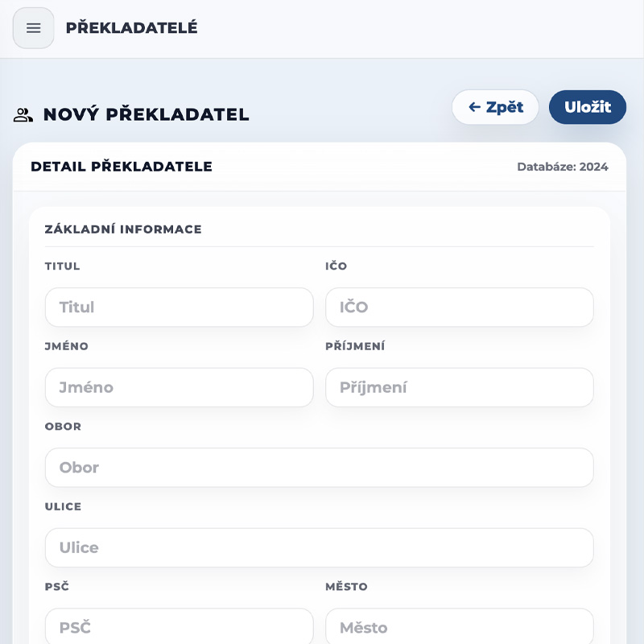Click into the IČO input field

(459, 308)
